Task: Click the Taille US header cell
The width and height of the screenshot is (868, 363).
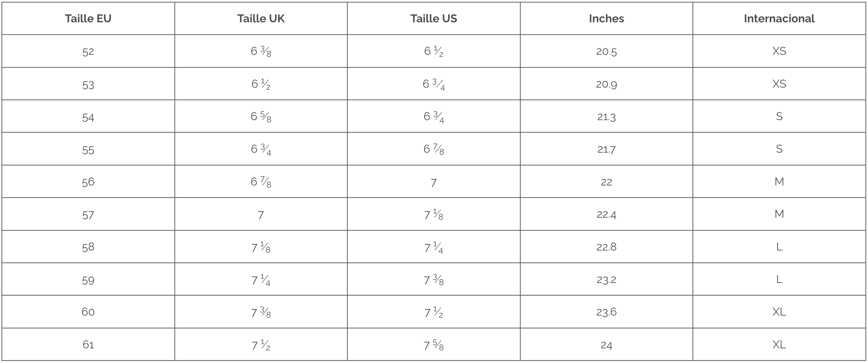Action: point(434,19)
